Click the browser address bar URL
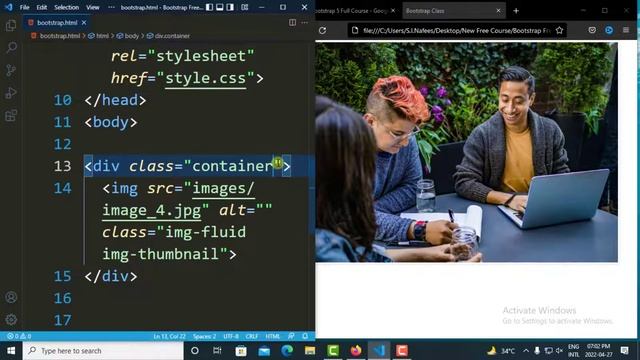The image size is (640, 360). pyautogui.click(x=456, y=31)
